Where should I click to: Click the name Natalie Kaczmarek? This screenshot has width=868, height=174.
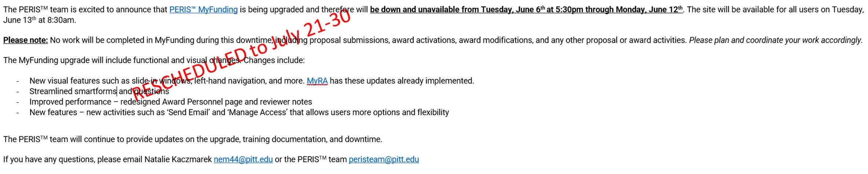178,159
